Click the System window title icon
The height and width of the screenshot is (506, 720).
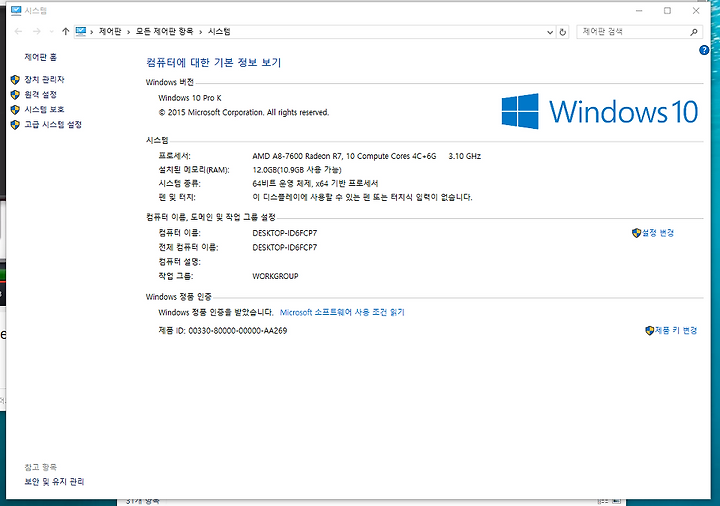[16, 11]
